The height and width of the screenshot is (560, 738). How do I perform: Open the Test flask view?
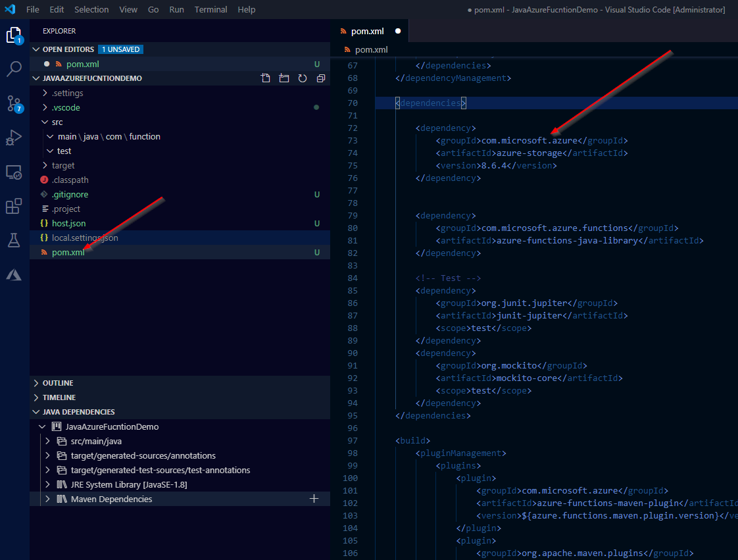coord(14,241)
